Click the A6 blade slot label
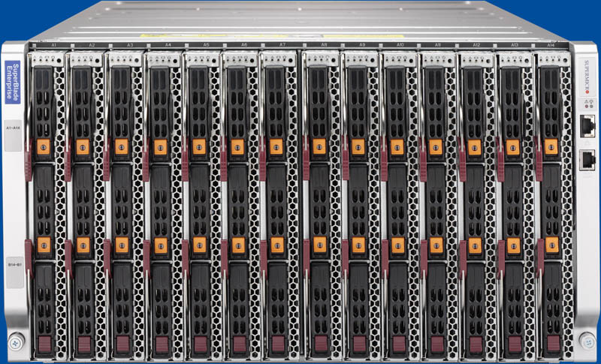601x364 pixels. click(x=244, y=45)
